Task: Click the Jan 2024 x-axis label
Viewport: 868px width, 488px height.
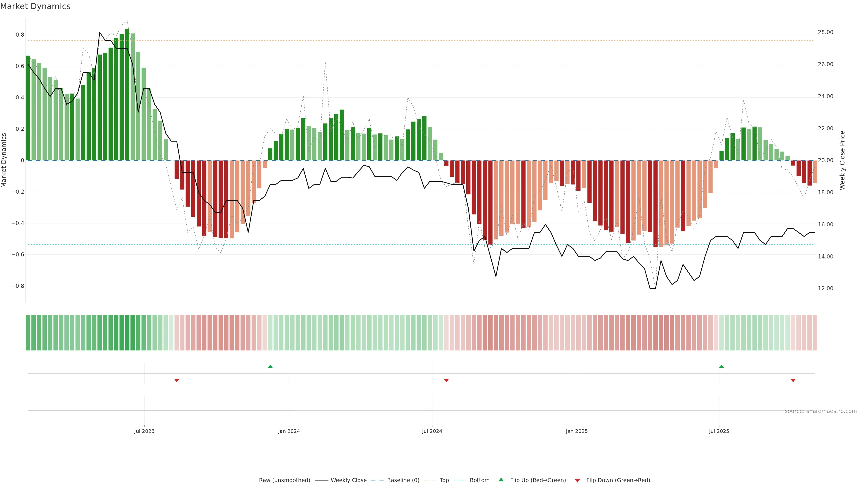Action: click(289, 431)
